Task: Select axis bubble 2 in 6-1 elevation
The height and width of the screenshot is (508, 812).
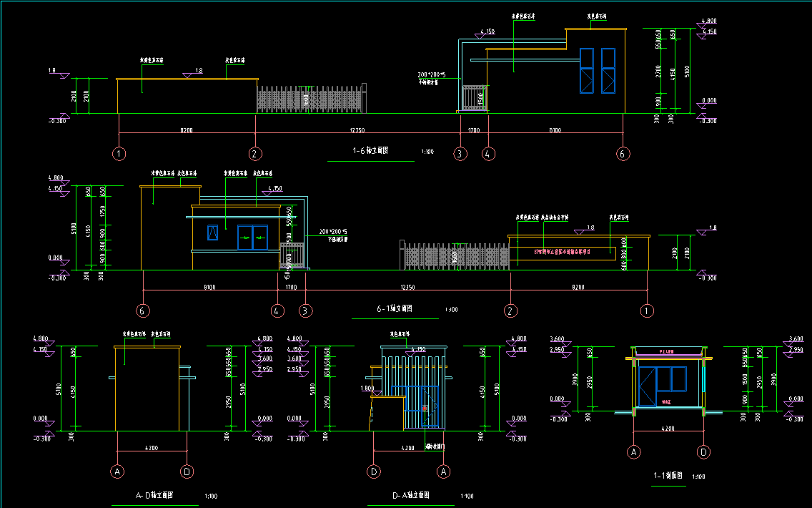Action: click(510, 311)
